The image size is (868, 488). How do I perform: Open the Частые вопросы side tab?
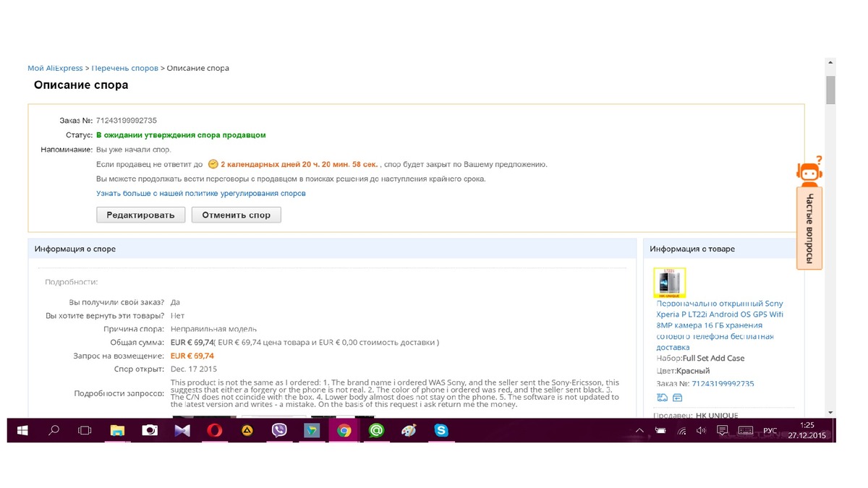tap(809, 228)
